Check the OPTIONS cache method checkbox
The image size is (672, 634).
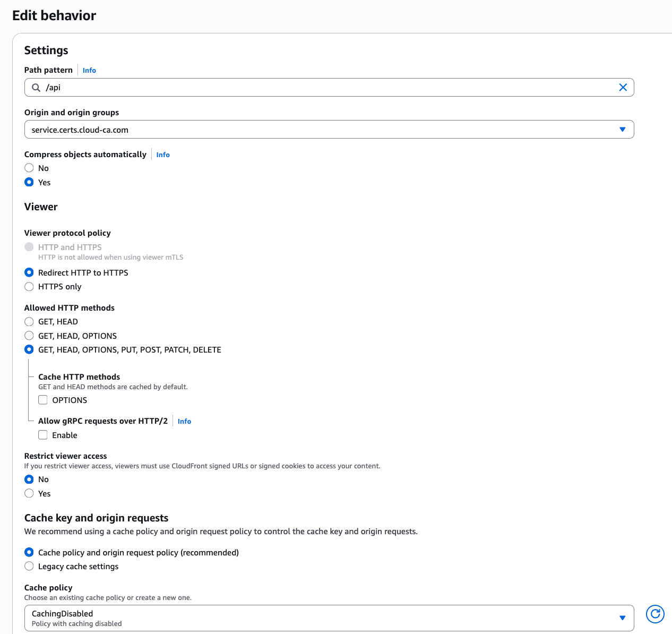pyautogui.click(x=43, y=400)
